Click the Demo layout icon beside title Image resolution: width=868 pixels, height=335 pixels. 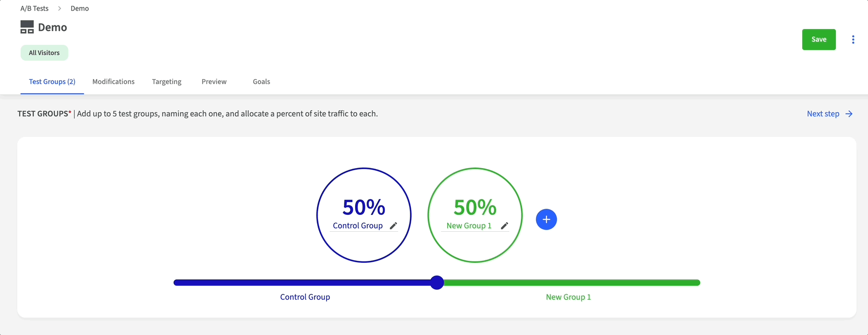click(x=27, y=27)
